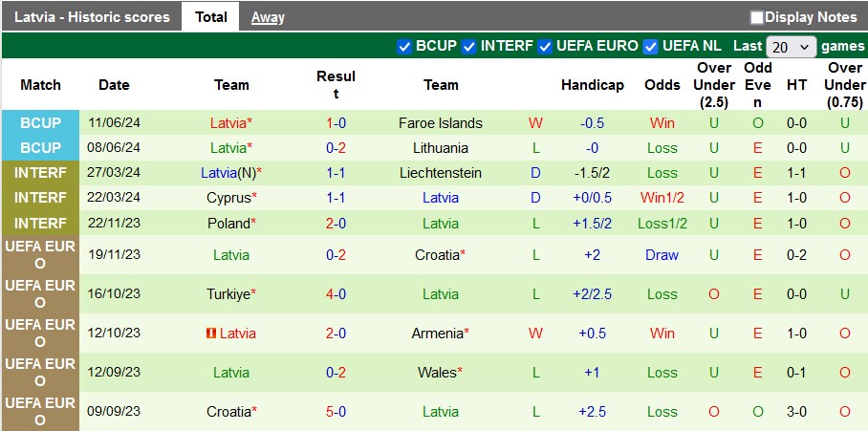
Task: Disable the UEFA NL filter checkbox
Action: click(651, 46)
